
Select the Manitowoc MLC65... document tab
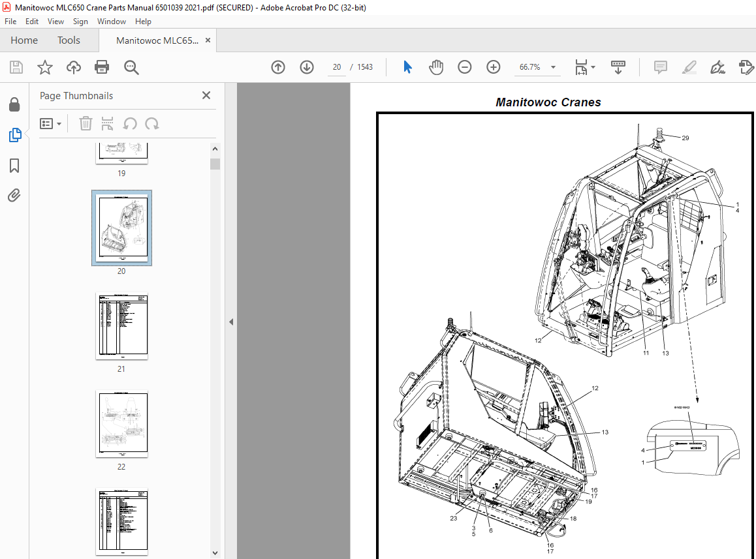[157, 40]
